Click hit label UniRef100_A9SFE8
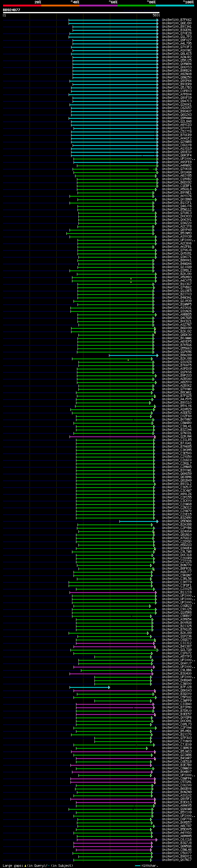The height and width of the screenshot is (868, 197). (177, 162)
